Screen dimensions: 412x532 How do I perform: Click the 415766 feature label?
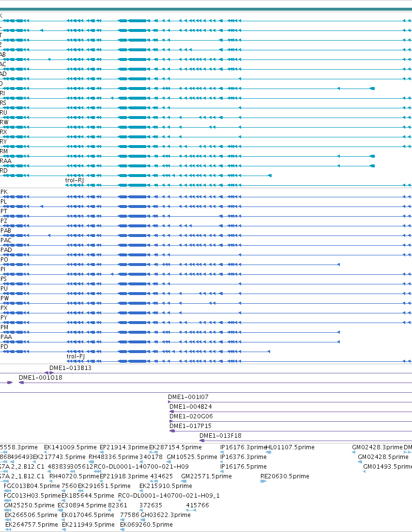coord(198,505)
